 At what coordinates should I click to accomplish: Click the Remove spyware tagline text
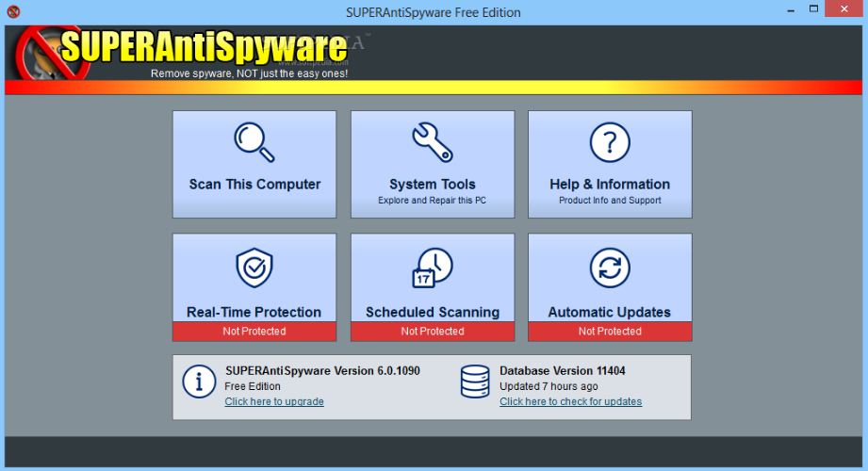point(249,73)
